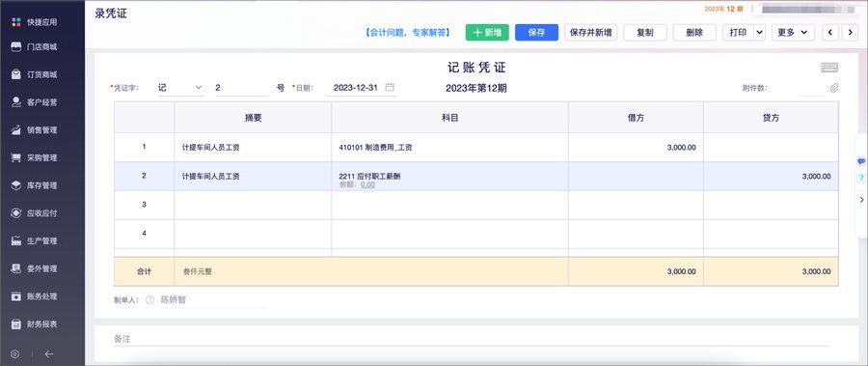Open 生产管理 factory icon
This screenshot has width=868, height=366.
tap(16, 240)
